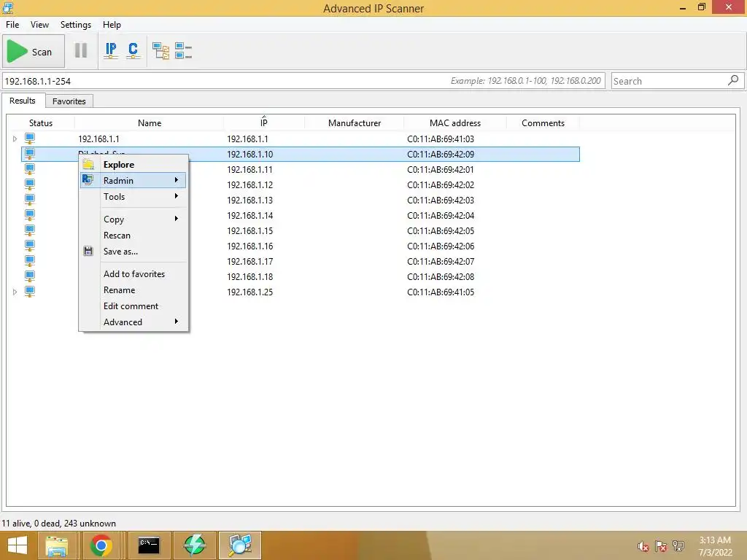747x560 pixels.
Task: Open the Advanced submenu arrow
Action: [x=177, y=322]
